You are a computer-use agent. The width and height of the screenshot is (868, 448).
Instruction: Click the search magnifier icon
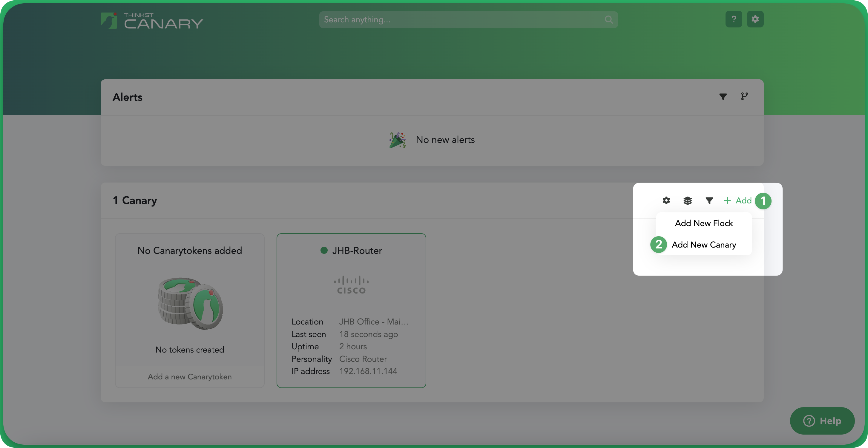click(608, 20)
